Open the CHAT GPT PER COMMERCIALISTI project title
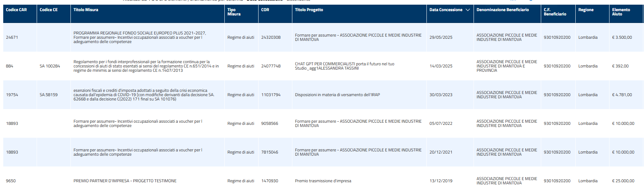644x193 pixels. tap(344, 66)
